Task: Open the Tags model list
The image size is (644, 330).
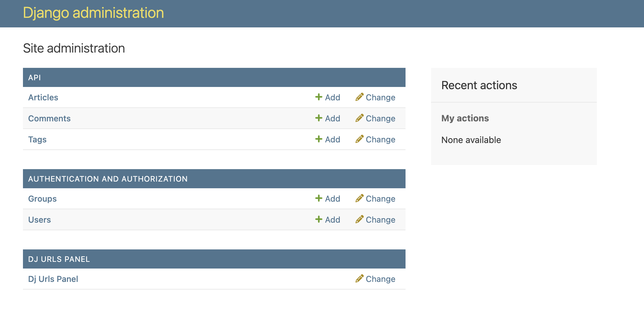Action: pyautogui.click(x=37, y=140)
